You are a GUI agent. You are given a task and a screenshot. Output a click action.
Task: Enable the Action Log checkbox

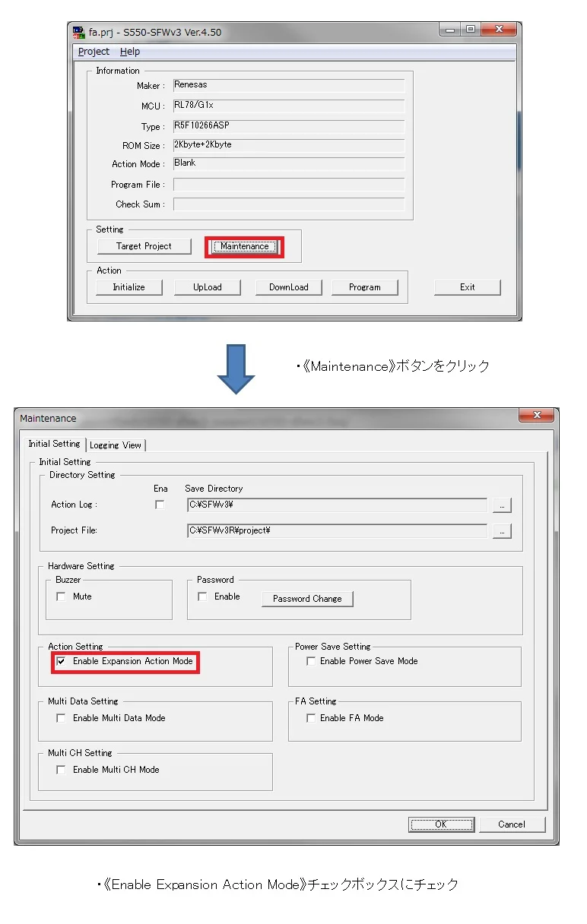pos(160,505)
